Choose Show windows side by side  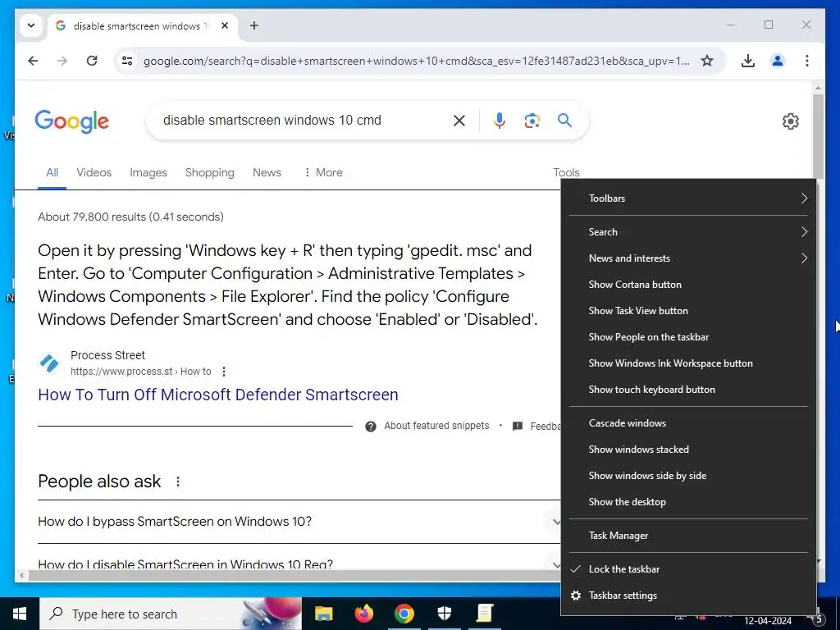tap(688, 476)
